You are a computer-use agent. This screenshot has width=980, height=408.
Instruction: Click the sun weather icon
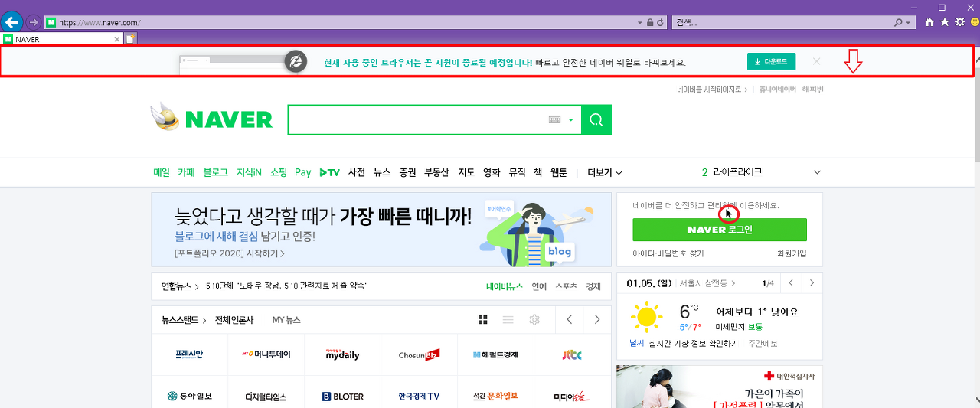pyautogui.click(x=647, y=316)
